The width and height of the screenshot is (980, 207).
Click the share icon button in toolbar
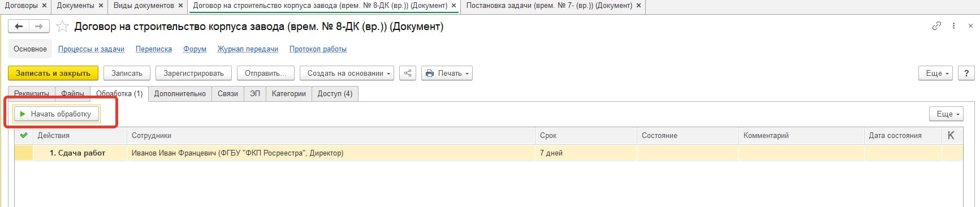407,73
